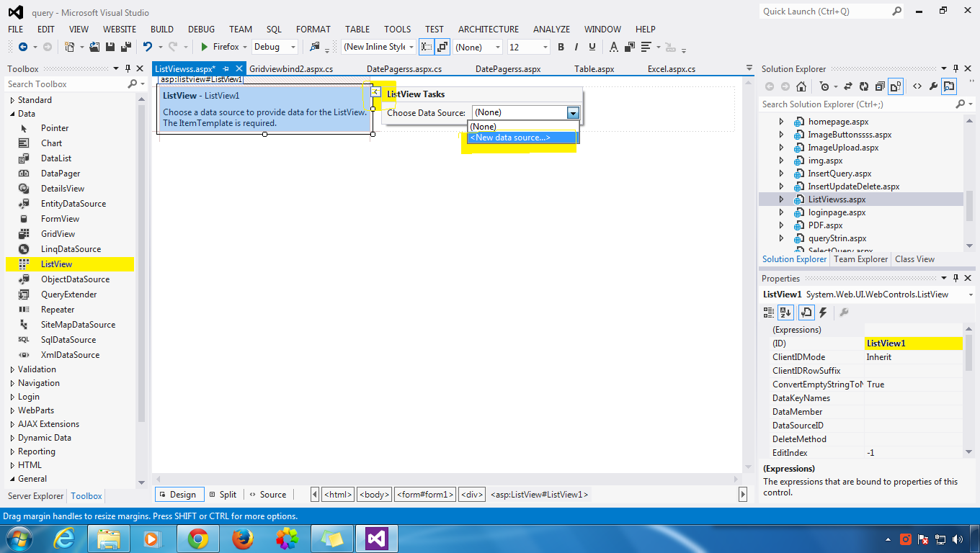Select the Chart control in the Toolbox
980x553 pixels.
[51, 143]
